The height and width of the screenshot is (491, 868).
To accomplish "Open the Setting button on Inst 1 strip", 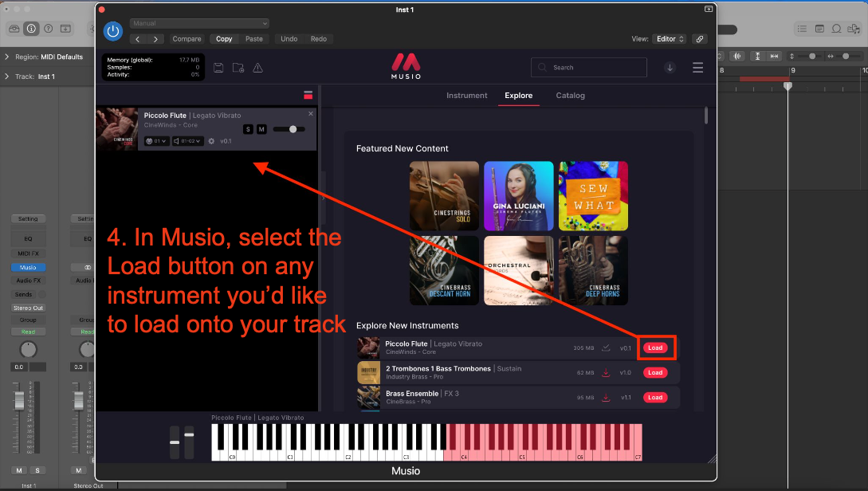I will (28, 218).
